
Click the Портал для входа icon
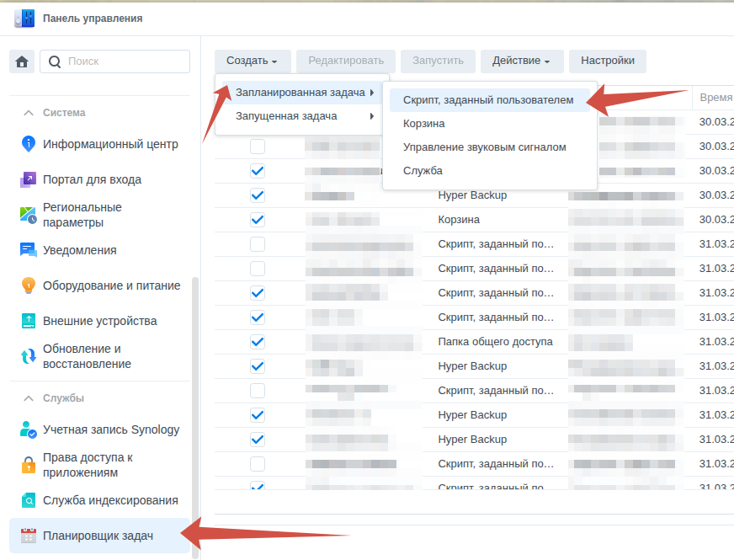tap(29, 179)
